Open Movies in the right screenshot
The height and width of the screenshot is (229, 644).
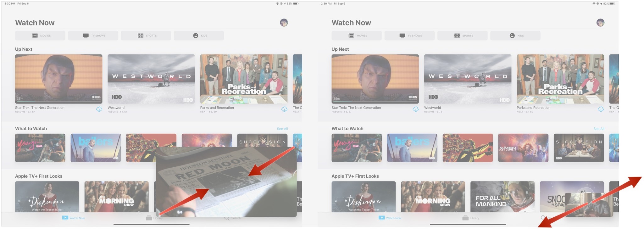(x=357, y=36)
